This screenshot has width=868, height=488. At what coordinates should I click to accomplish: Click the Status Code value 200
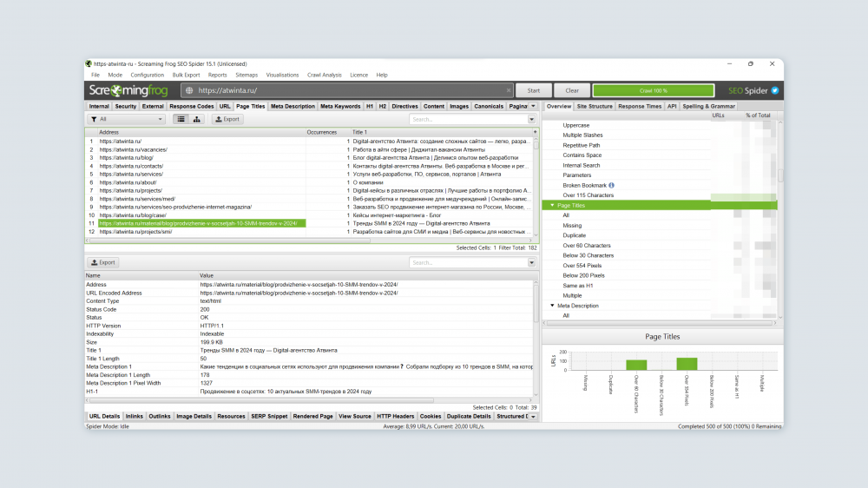[205, 310]
